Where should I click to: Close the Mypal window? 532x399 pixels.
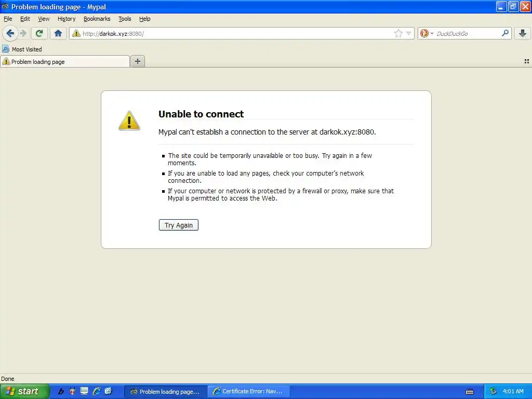click(525, 6)
